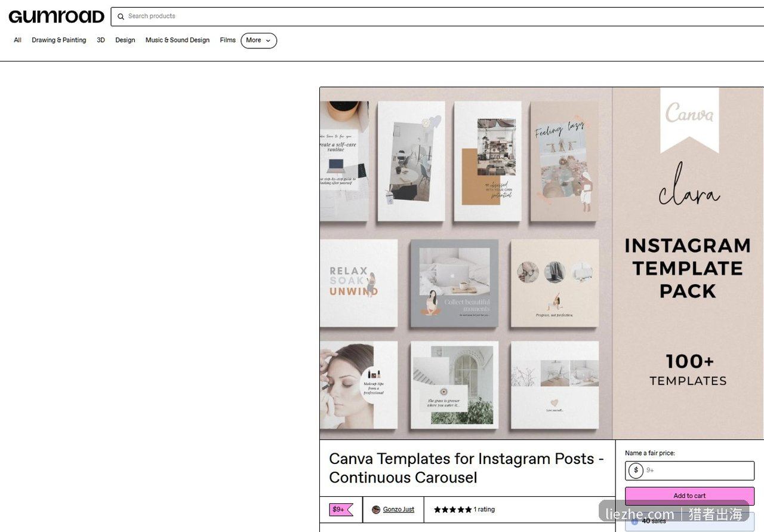Open the Gumroad logo home link
Screen dimensions: 764x532
pos(57,17)
